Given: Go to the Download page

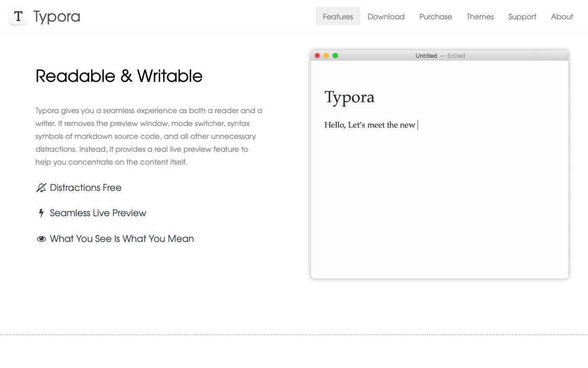Looking at the screenshot, I should [386, 16].
